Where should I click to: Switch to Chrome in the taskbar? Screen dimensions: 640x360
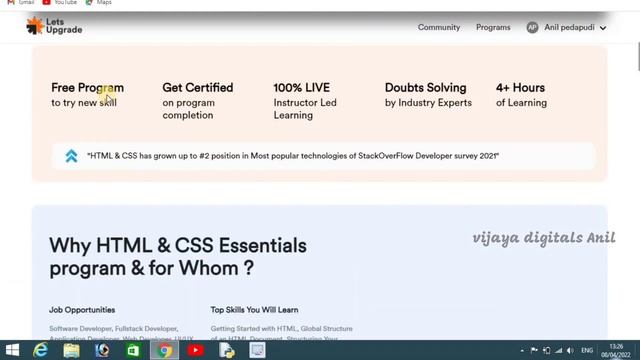point(164,350)
